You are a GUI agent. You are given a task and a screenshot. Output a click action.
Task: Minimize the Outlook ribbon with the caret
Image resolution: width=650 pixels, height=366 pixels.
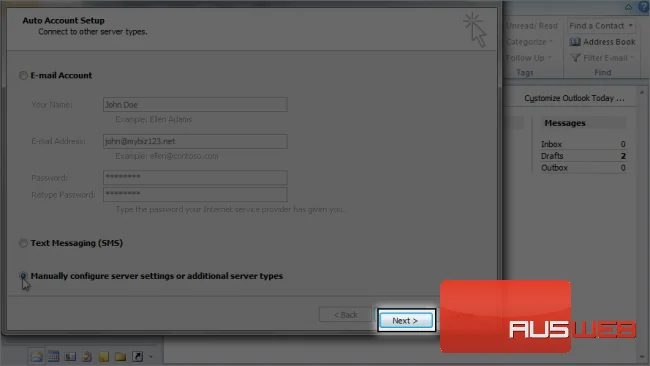tap(628, 7)
